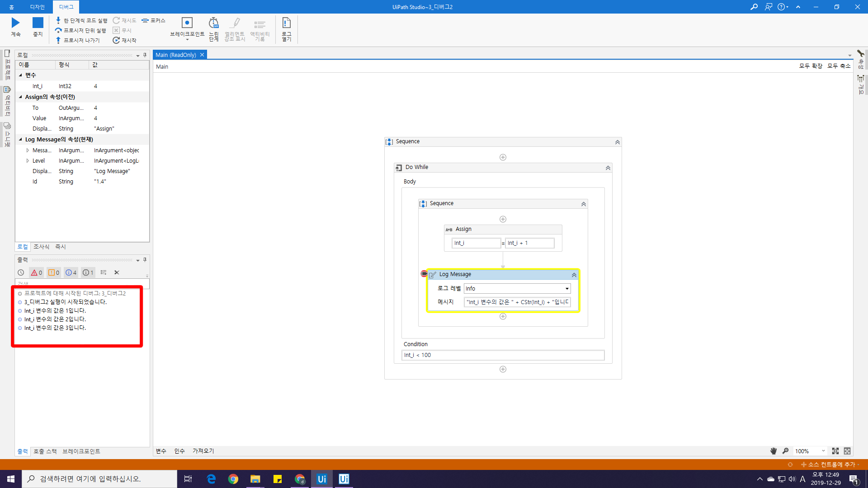Screen dimensions: 868x488
Task: Toggle error messages filter in output
Action: pyautogui.click(x=36, y=272)
